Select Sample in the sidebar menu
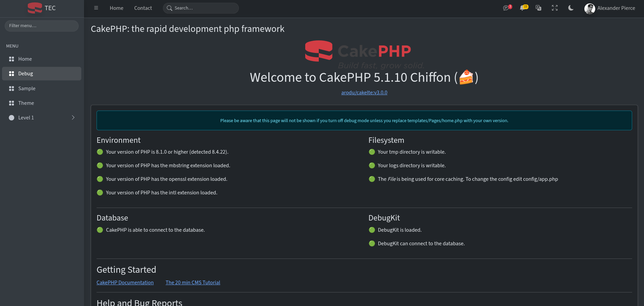The height and width of the screenshot is (306, 644). 42,89
